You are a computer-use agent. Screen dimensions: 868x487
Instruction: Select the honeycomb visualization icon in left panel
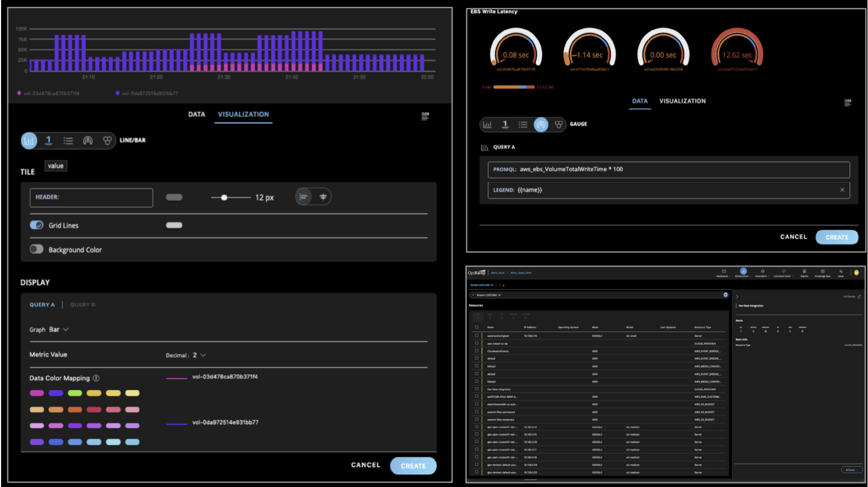(x=107, y=140)
